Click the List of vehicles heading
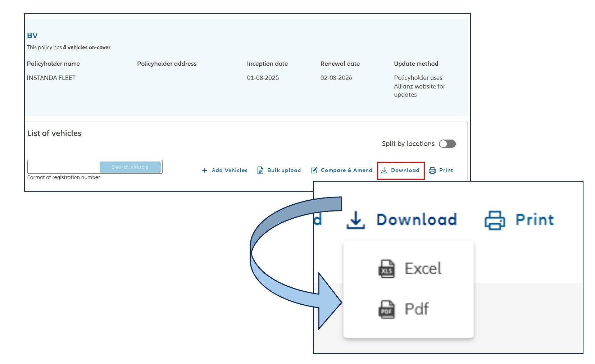 (54, 133)
